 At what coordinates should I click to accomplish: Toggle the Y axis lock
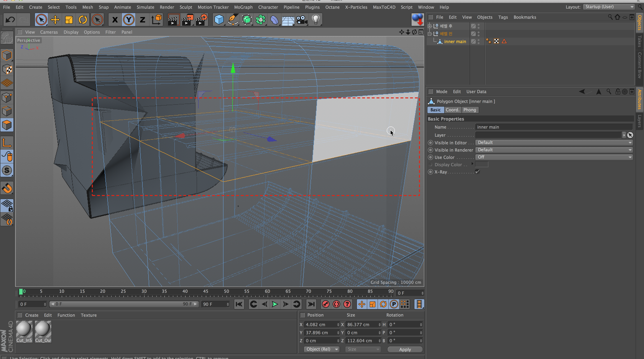point(128,20)
